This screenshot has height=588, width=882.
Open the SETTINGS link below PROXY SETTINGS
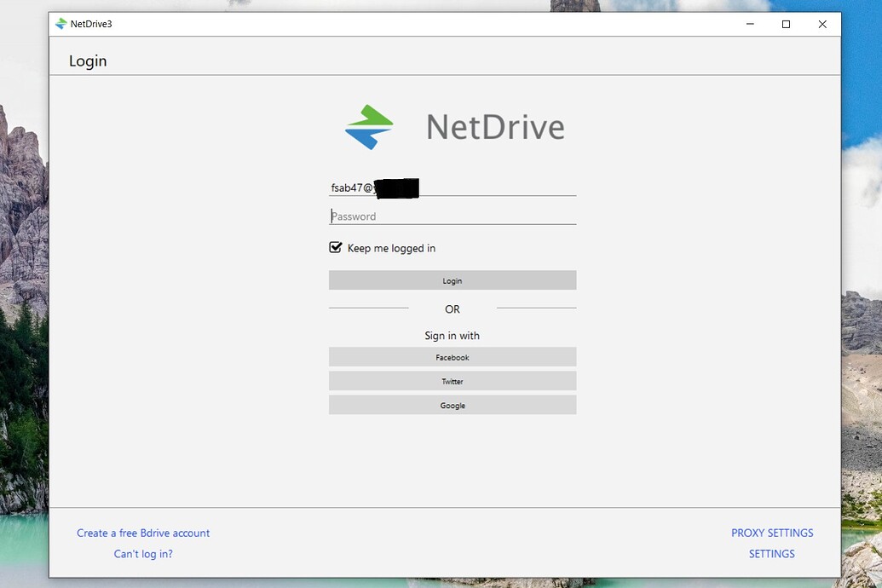[772, 554]
